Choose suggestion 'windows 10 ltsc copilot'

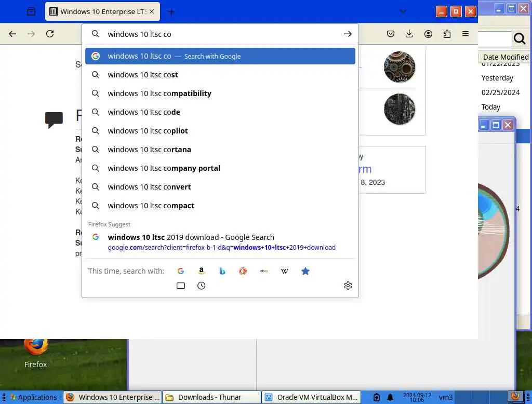pos(220,130)
